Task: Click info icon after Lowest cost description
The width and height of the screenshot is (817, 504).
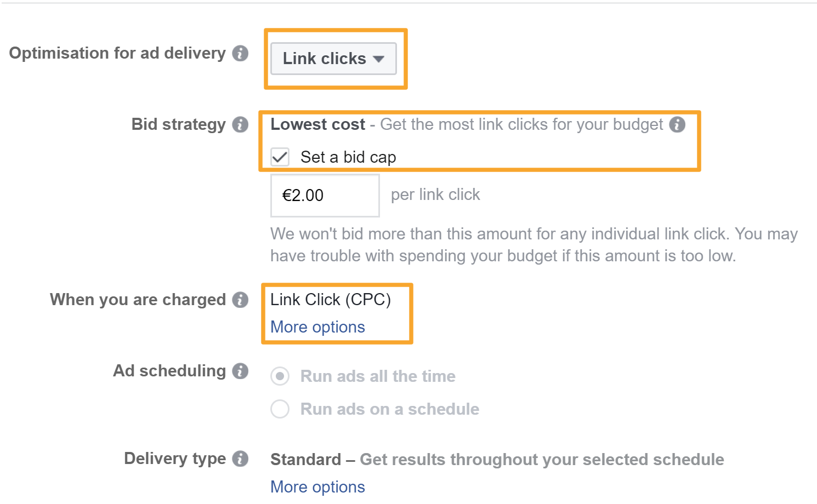Action: (678, 124)
